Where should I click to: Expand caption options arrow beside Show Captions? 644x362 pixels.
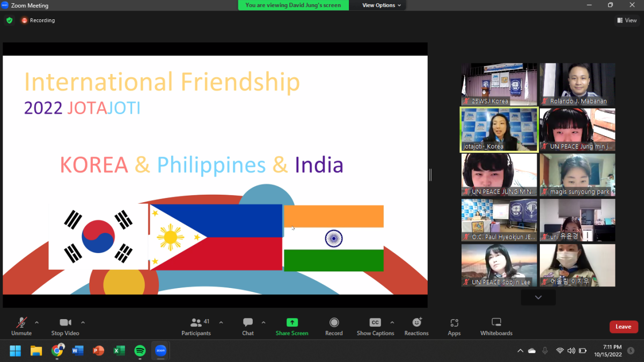tap(392, 322)
